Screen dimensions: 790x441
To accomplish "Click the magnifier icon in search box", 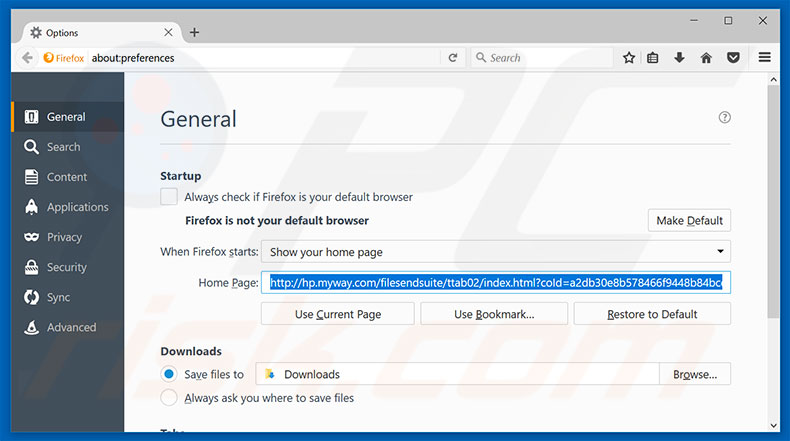I will coord(481,57).
